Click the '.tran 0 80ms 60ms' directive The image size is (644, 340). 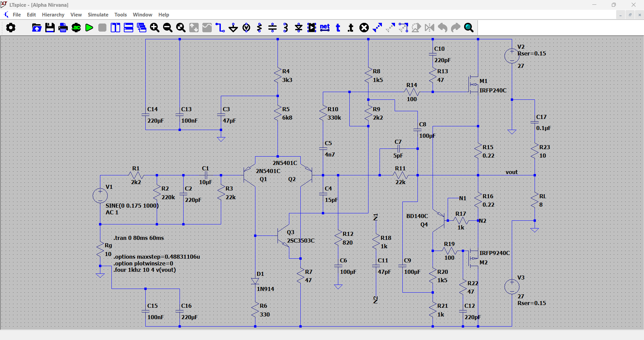(x=139, y=238)
